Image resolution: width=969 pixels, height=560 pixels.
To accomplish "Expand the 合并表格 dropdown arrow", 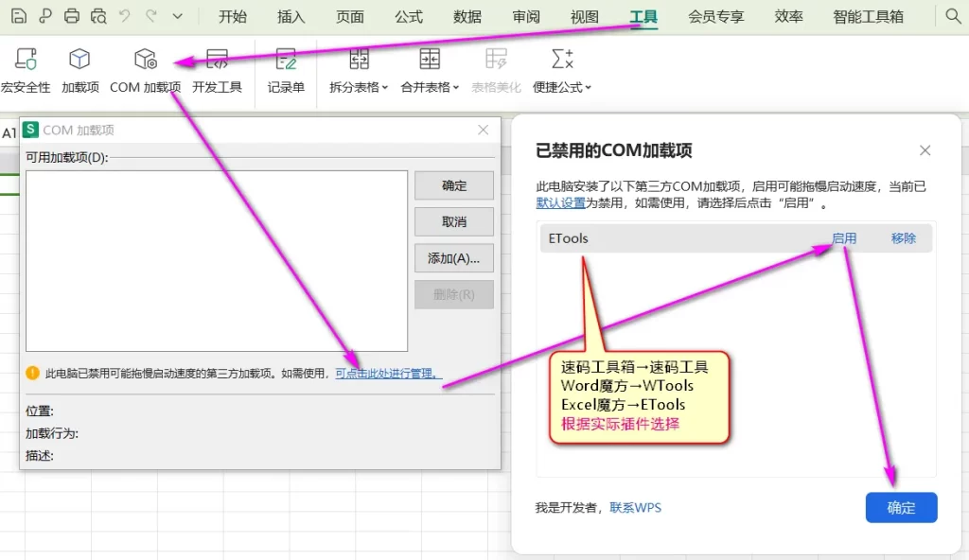I will coord(456,88).
